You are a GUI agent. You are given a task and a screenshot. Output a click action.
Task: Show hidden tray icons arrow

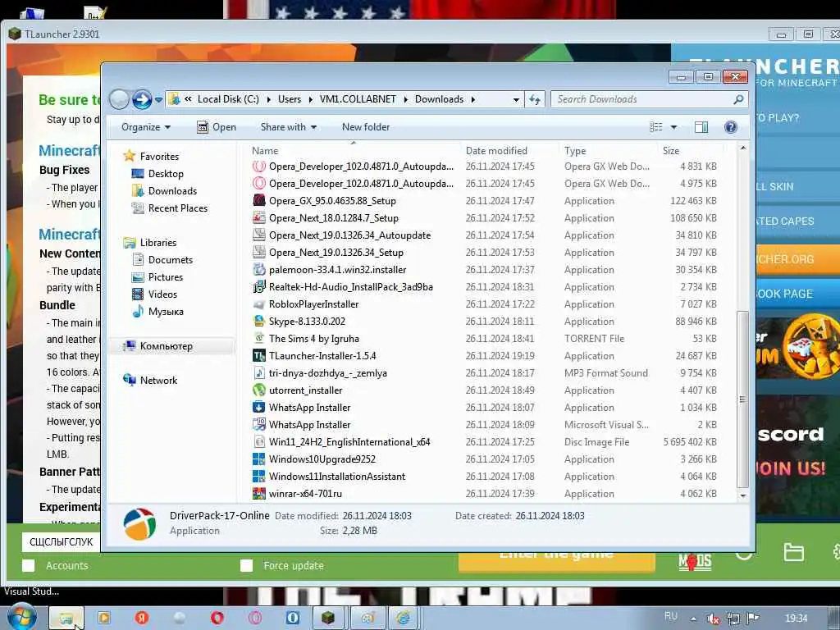(x=693, y=619)
